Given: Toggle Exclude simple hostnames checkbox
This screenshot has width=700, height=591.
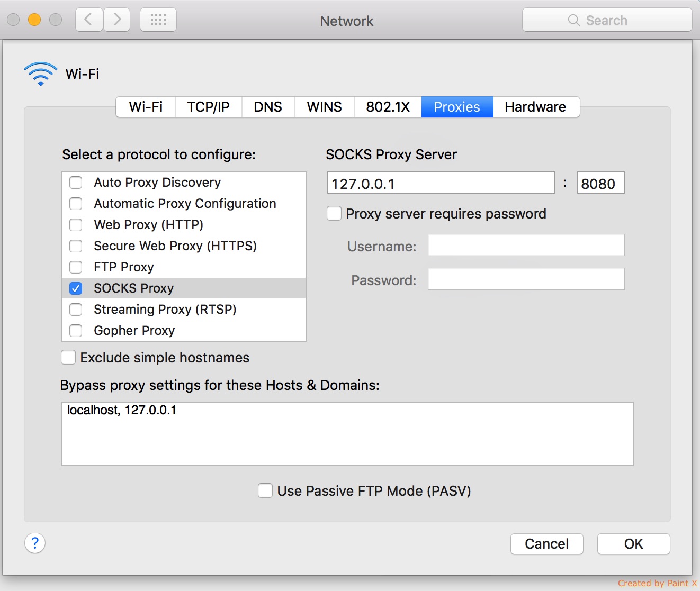Looking at the screenshot, I should pyautogui.click(x=68, y=357).
